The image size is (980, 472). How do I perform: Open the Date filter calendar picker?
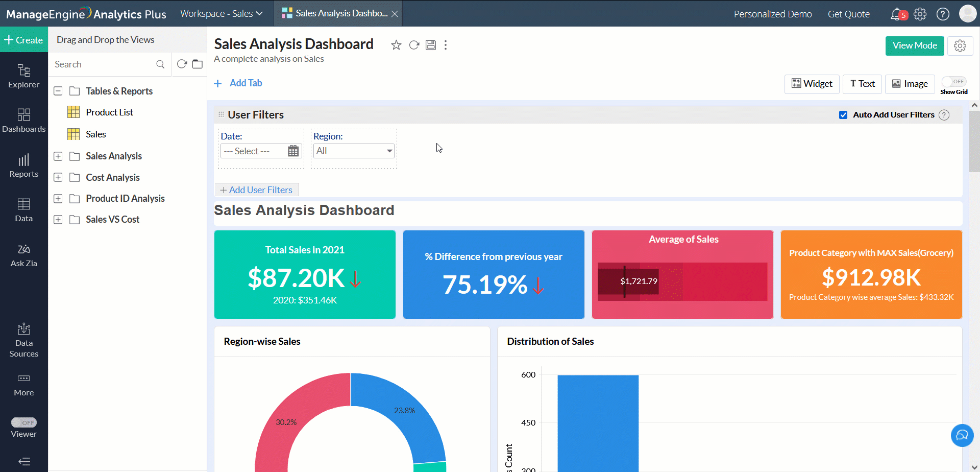point(293,151)
